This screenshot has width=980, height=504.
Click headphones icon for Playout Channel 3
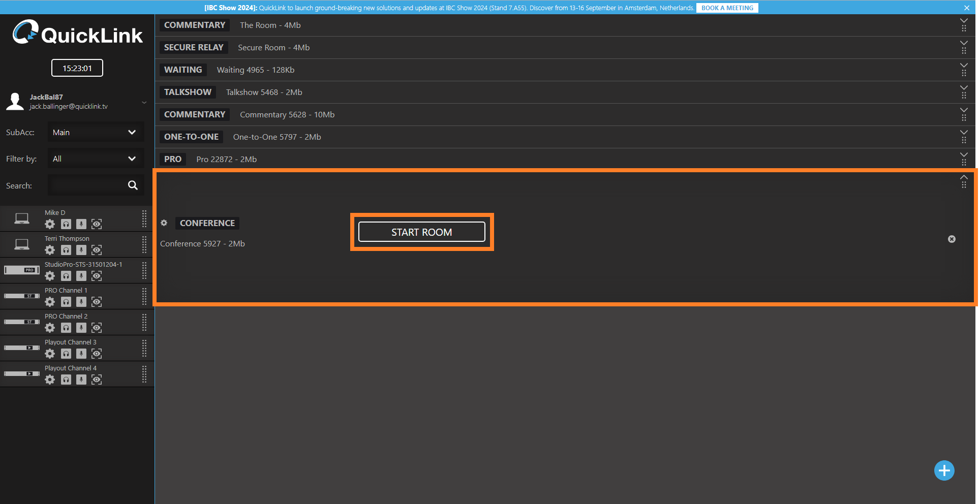coord(66,354)
